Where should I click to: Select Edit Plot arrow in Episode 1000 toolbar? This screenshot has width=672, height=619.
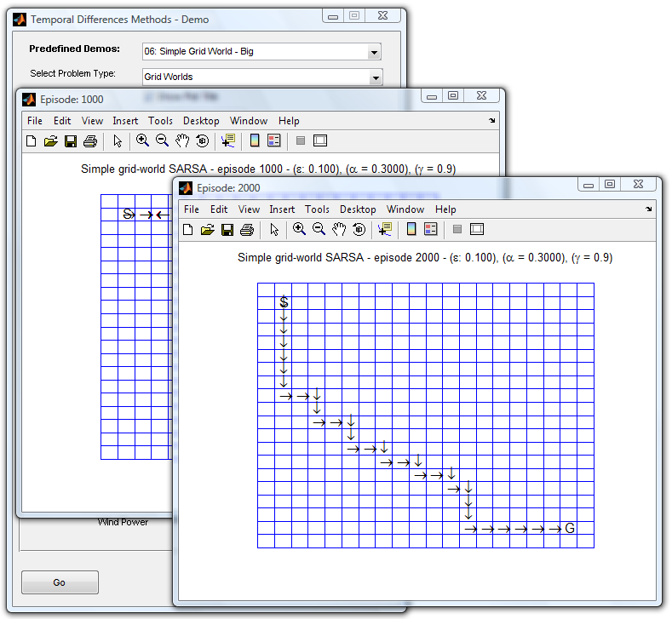click(118, 141)
